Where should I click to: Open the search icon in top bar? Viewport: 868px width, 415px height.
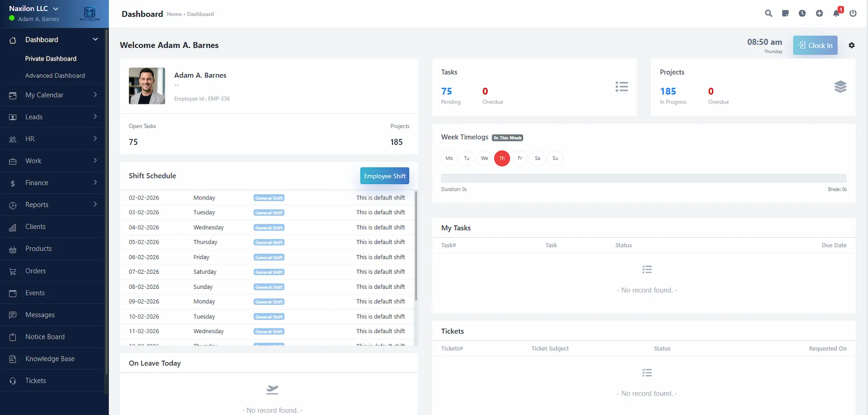point(768,14)
